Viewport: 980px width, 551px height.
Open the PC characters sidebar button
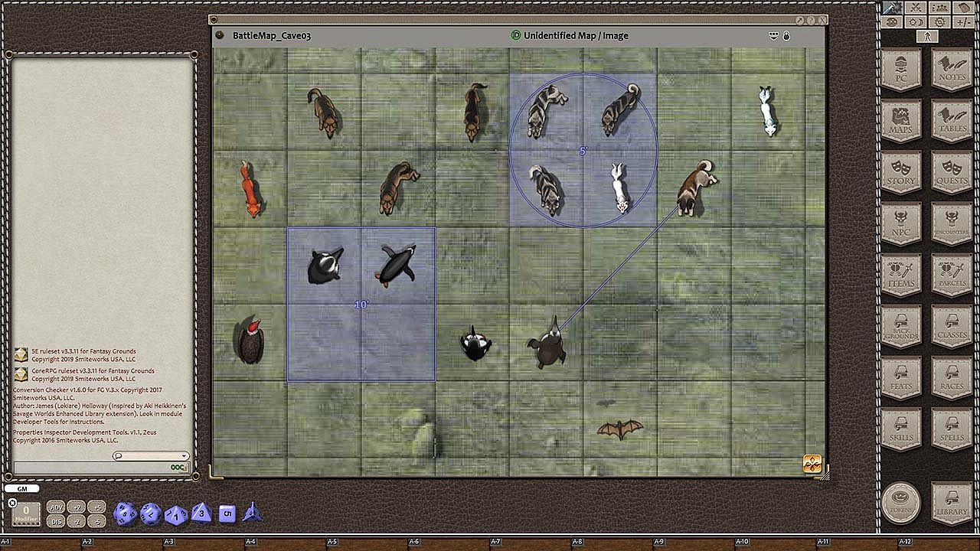point(901,70)
